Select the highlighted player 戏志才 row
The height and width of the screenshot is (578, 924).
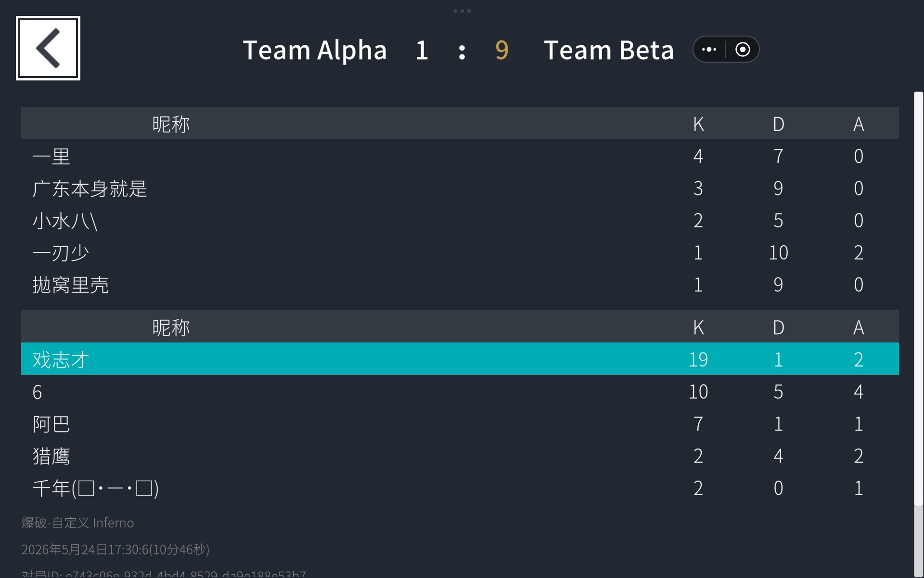coord(460,359)
